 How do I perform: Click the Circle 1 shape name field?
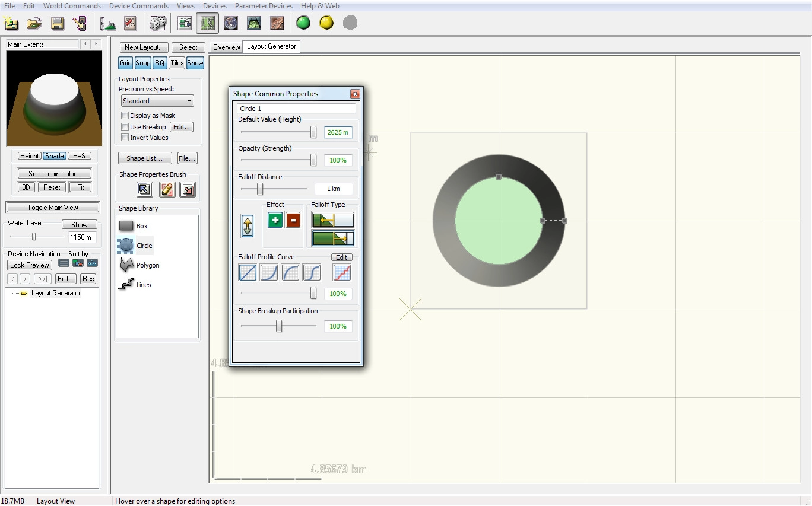(x=296, y=109)
